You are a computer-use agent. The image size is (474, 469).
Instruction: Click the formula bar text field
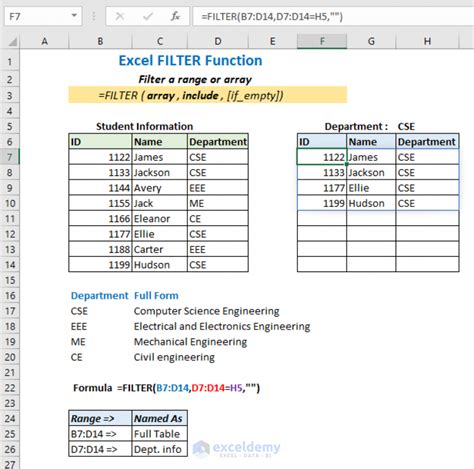(x=333, y=16)
